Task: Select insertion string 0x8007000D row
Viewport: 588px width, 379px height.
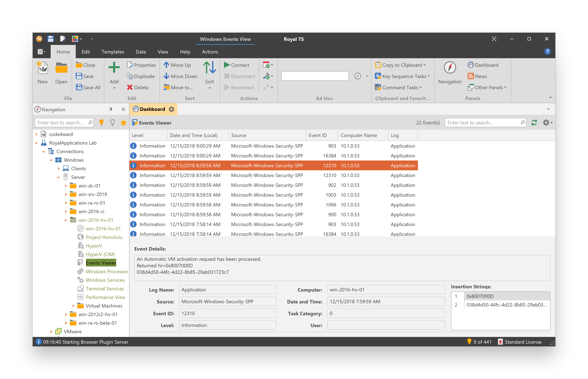Action: 500,296
